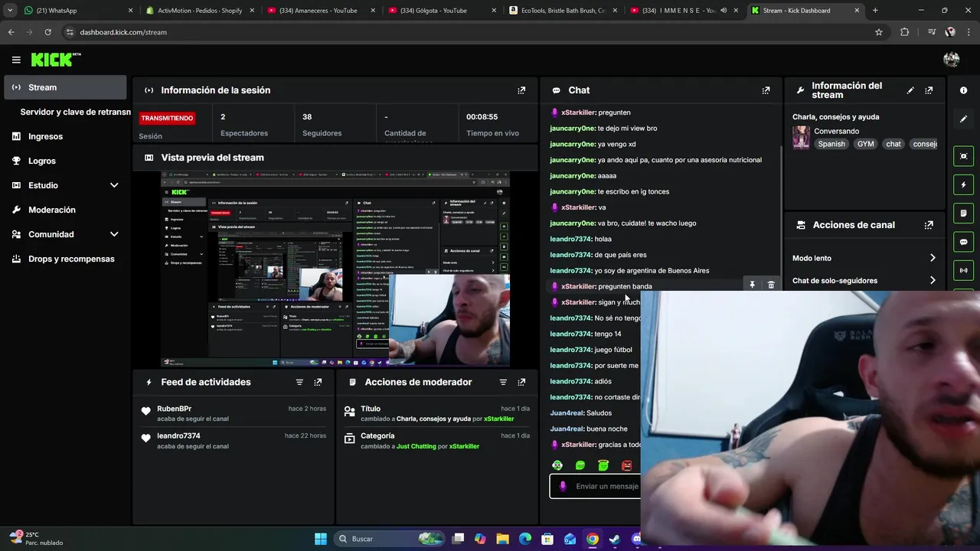Pop out the Información del stream panel
The width and height of the screenshot is (980, 551).
929,90
